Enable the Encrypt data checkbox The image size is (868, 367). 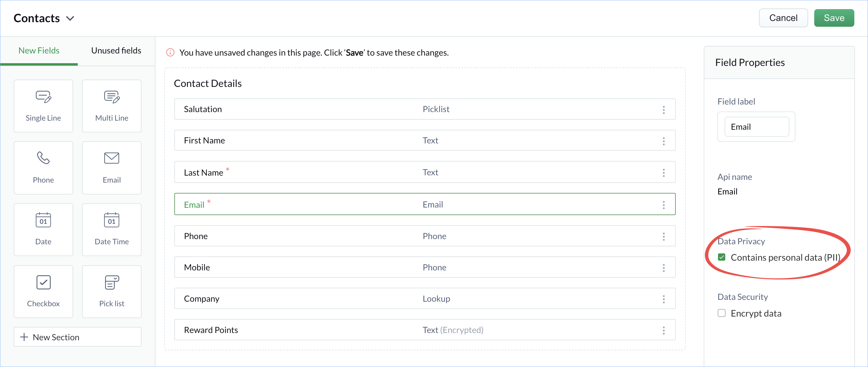pos(721,313)
